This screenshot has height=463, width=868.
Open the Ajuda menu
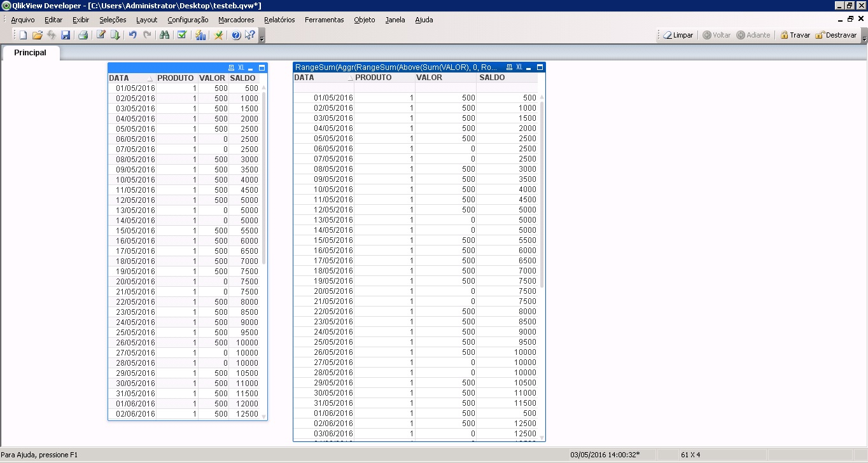coord(424,20)
